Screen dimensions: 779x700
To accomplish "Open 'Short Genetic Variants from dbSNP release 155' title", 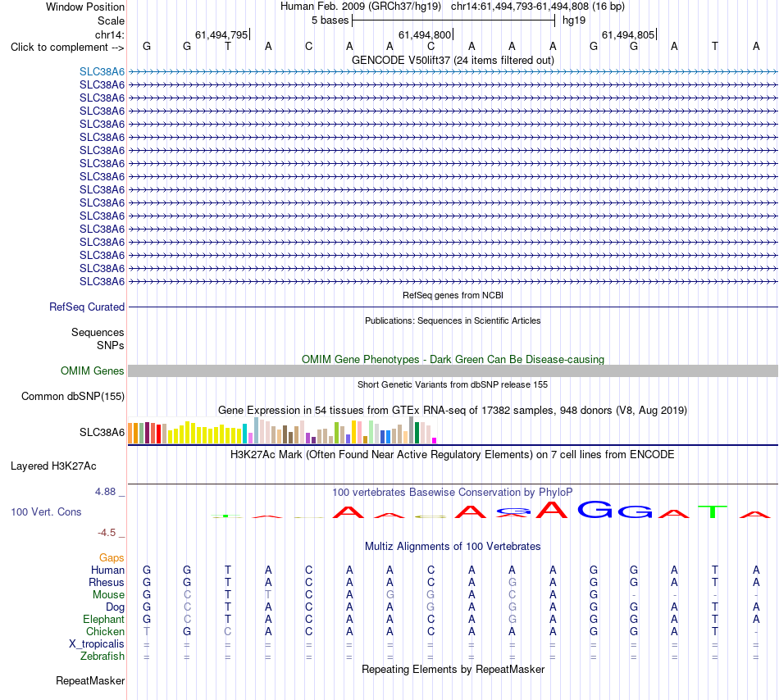I will pos(453,384).
